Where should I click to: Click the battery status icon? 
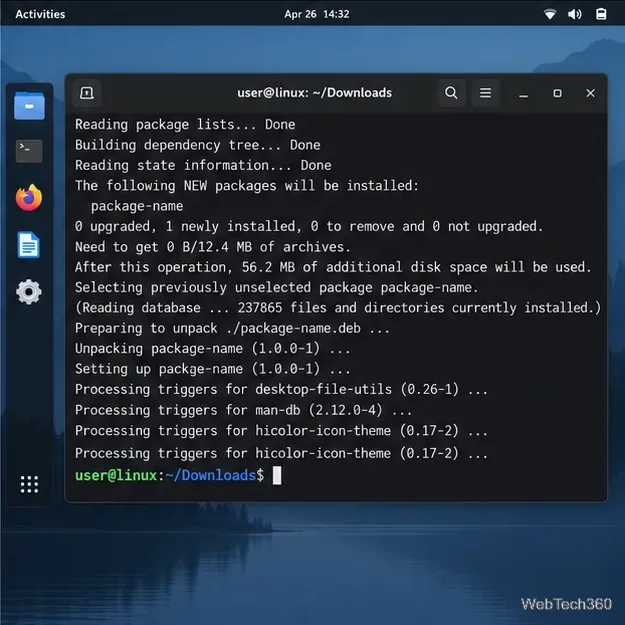click(x=601, y=14)
